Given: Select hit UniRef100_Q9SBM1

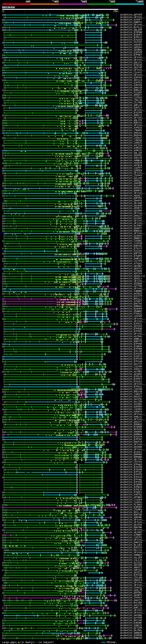Looking at the screenshot, I should pyautogui.click(x=131, y=50).
